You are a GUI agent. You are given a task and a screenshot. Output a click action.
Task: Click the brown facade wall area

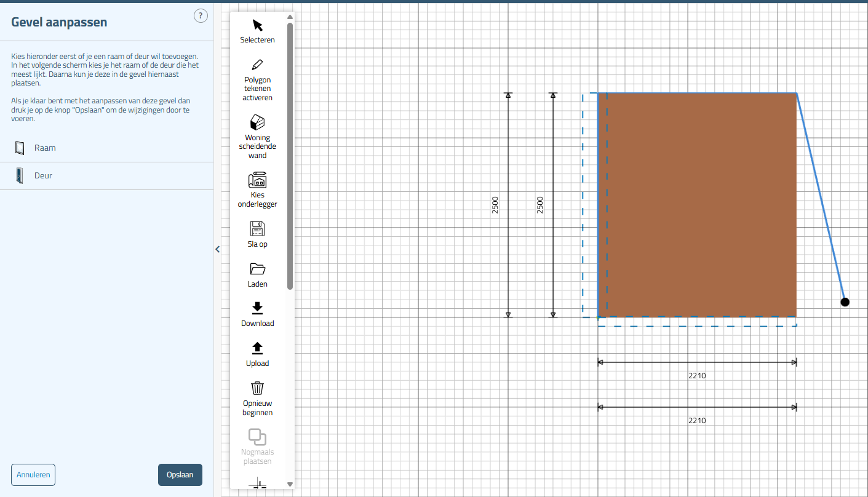click(x=697, y=205)
